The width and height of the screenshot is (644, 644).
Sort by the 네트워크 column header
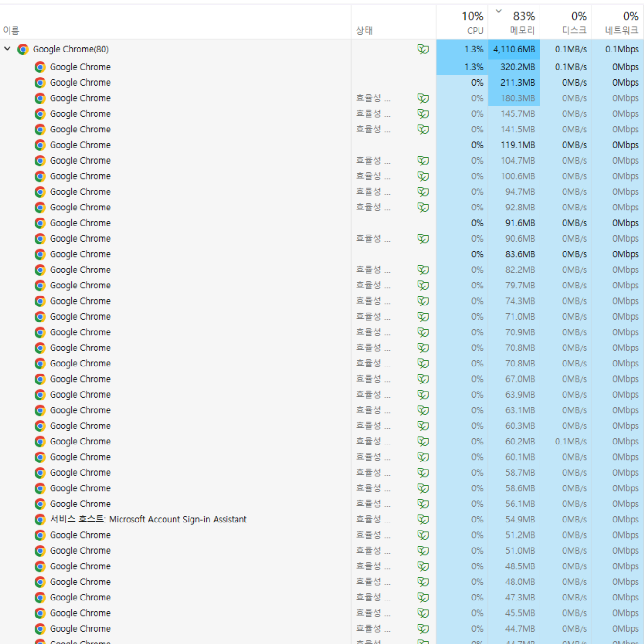622,31
